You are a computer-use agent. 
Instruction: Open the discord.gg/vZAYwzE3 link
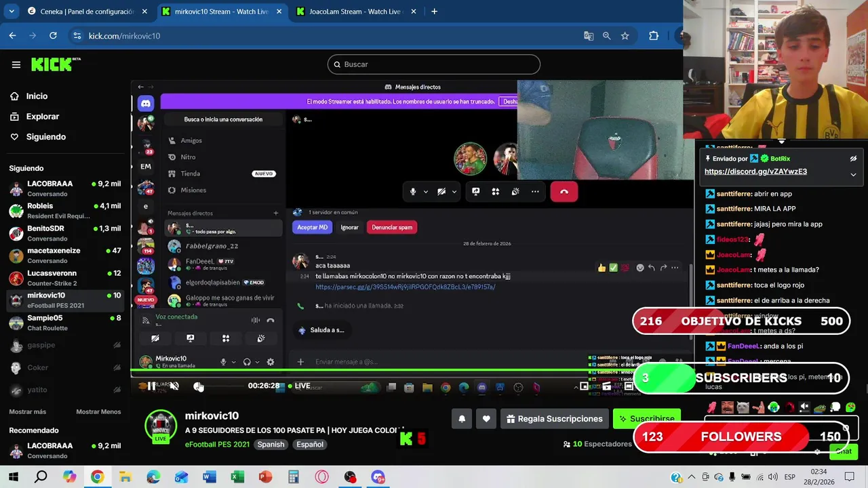coord(755,171)
